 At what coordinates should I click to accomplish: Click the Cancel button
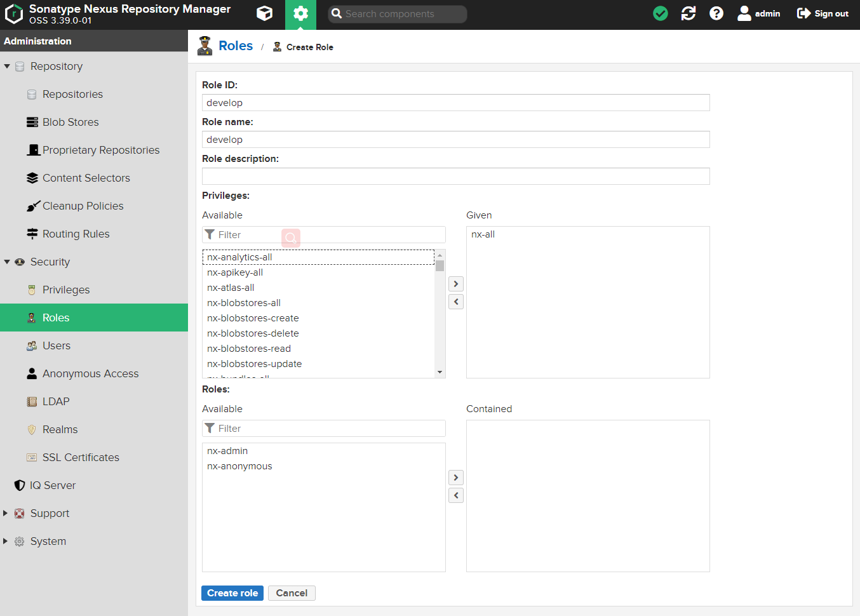coord(292,593)
